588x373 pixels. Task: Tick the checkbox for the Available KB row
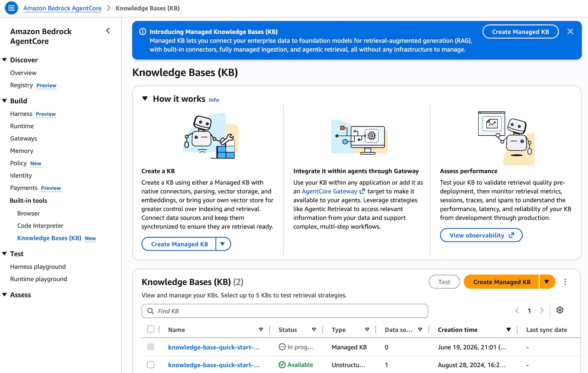[x=151, y=365]
